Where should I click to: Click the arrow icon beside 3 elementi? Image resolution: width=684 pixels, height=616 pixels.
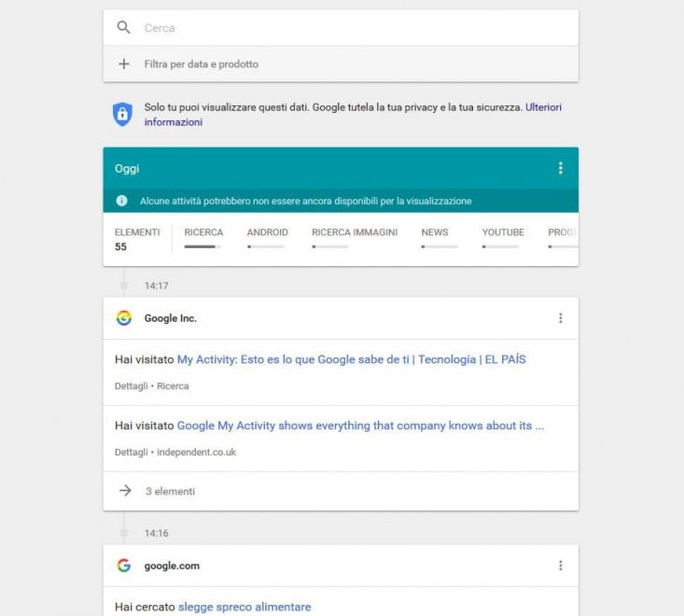pos(125,491)
